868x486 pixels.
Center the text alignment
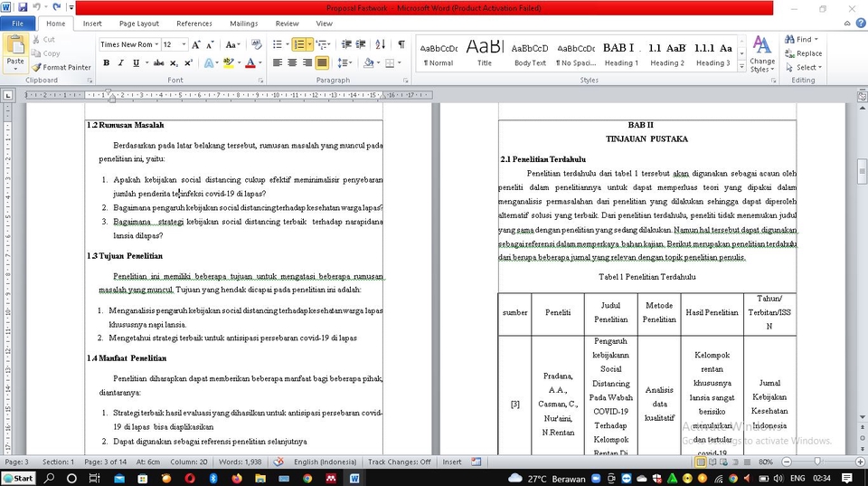click(x=292, y=63)
